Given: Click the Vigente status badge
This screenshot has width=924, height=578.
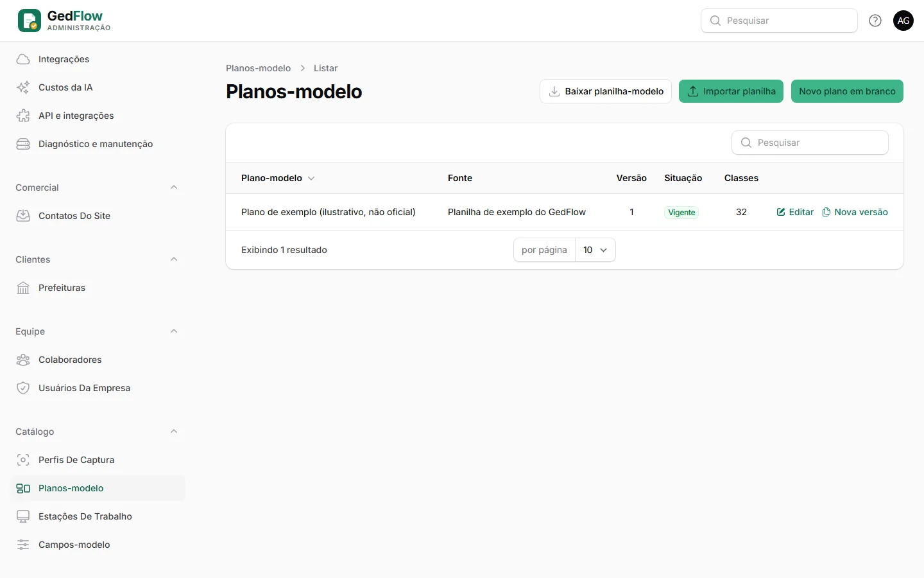Looking at the screenshot, I should [x=681, y=213].
